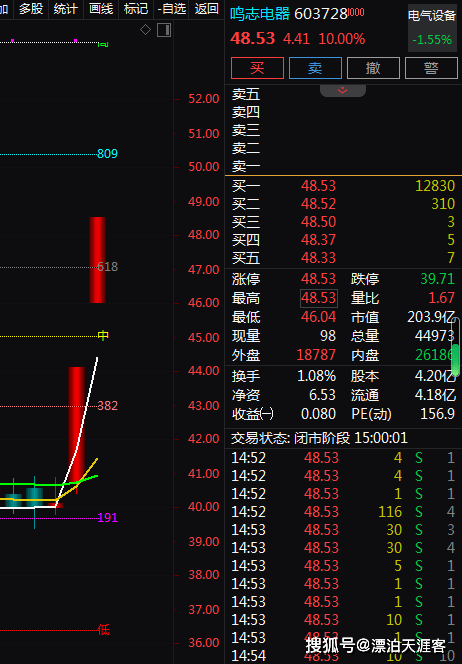Click the 40.00 price axis label

point(204,506)
